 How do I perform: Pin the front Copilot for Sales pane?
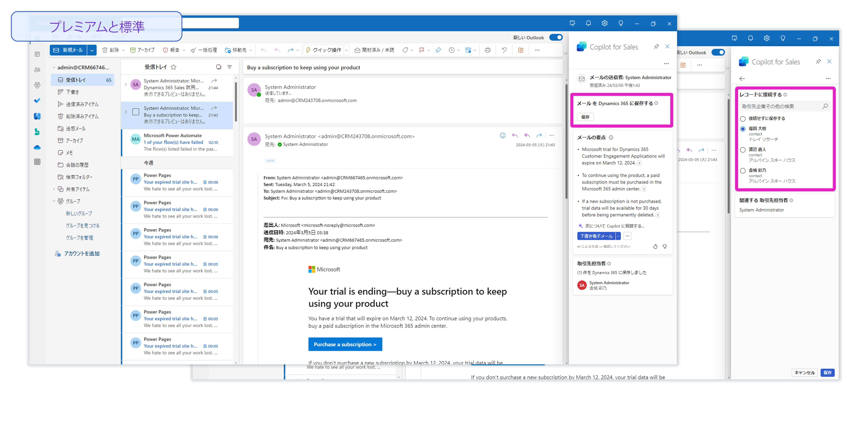[x=656, y=46]
